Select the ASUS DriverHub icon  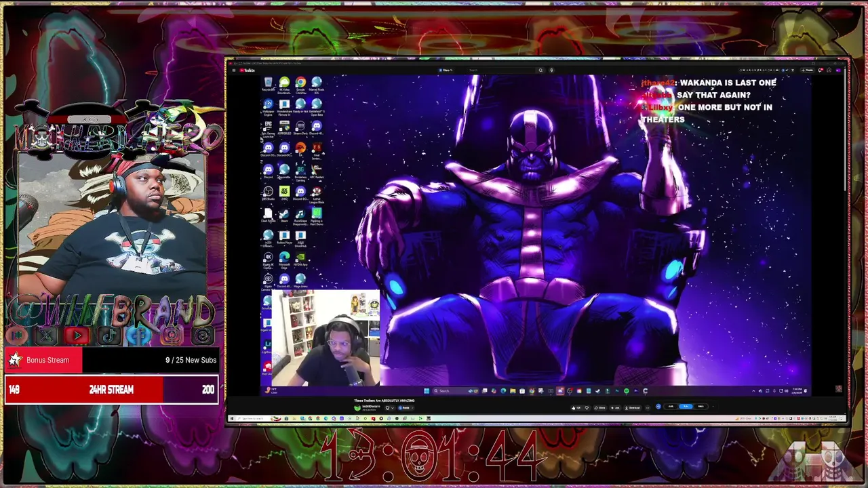[300, 240]
